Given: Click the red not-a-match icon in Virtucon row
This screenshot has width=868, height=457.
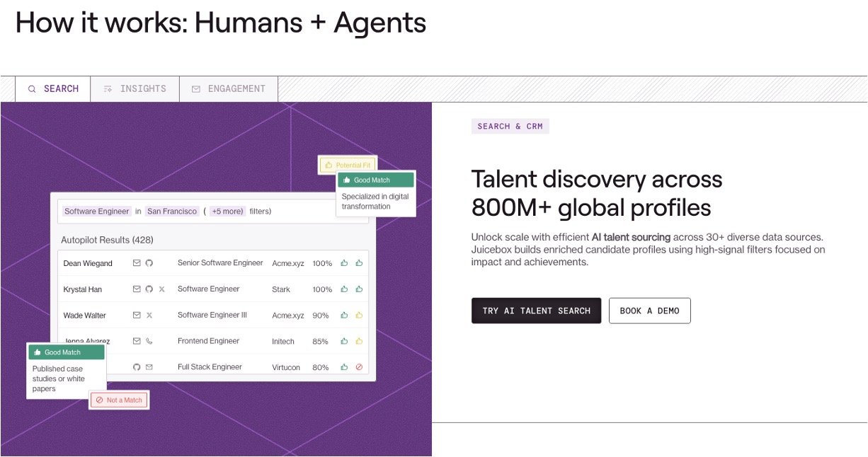Looking at the screenshot, I should point(359,367).
